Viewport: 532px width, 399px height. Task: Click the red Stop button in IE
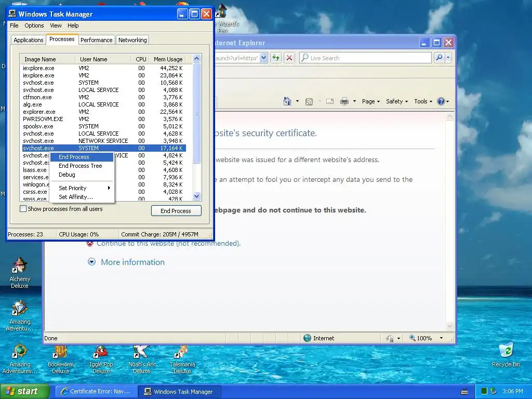(x=289, y=58)
